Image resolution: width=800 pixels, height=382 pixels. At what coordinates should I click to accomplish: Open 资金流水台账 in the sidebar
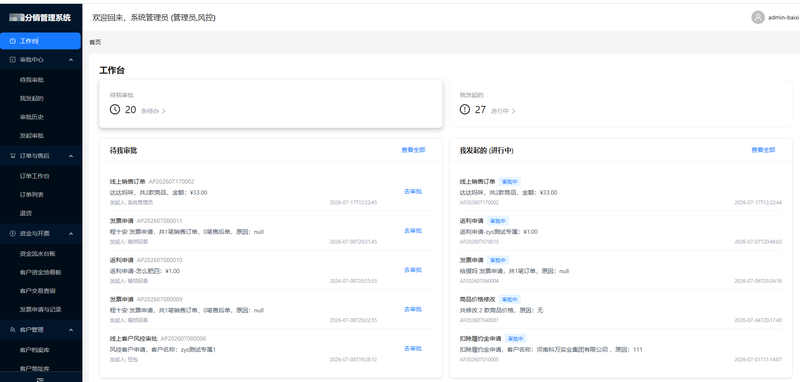(x=38, y=253)
